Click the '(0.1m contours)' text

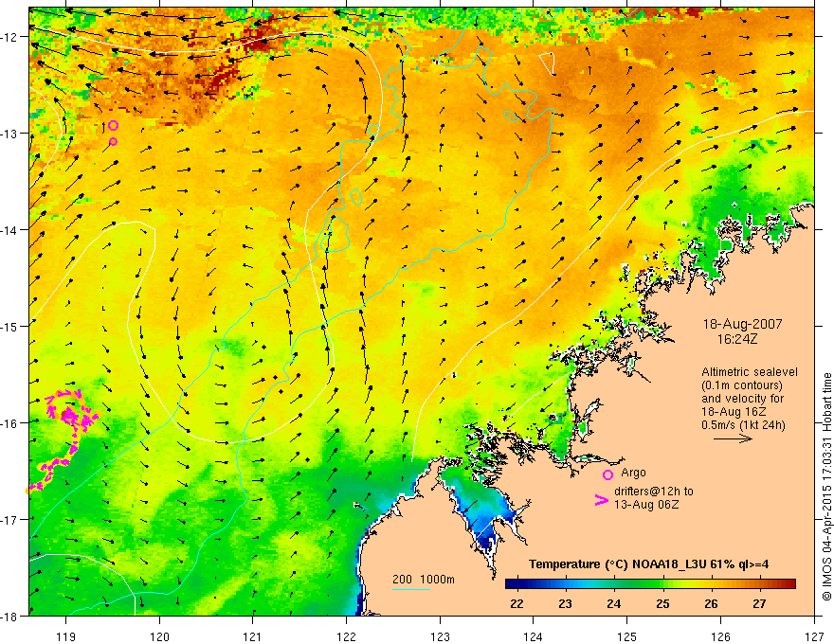(741, 385)
